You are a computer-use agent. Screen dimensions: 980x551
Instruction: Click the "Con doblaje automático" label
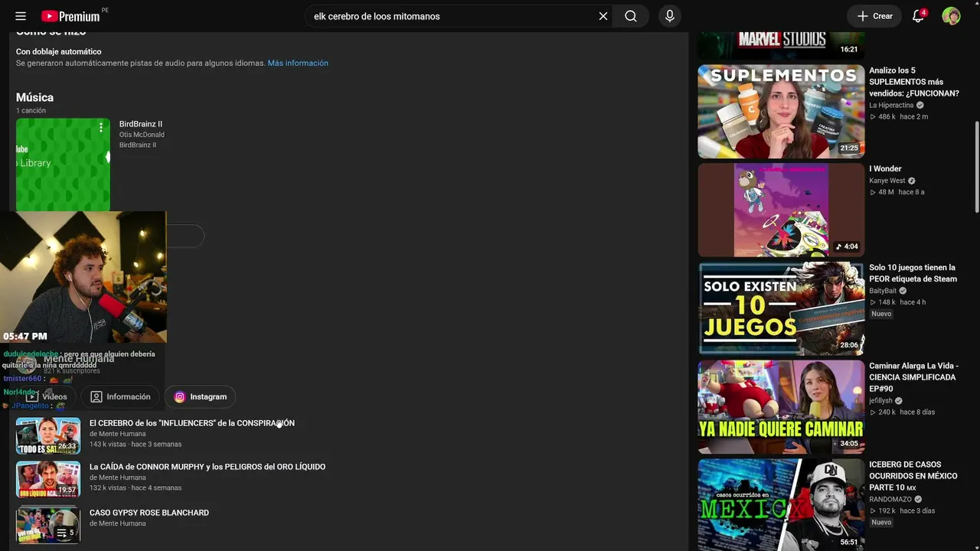59,52
